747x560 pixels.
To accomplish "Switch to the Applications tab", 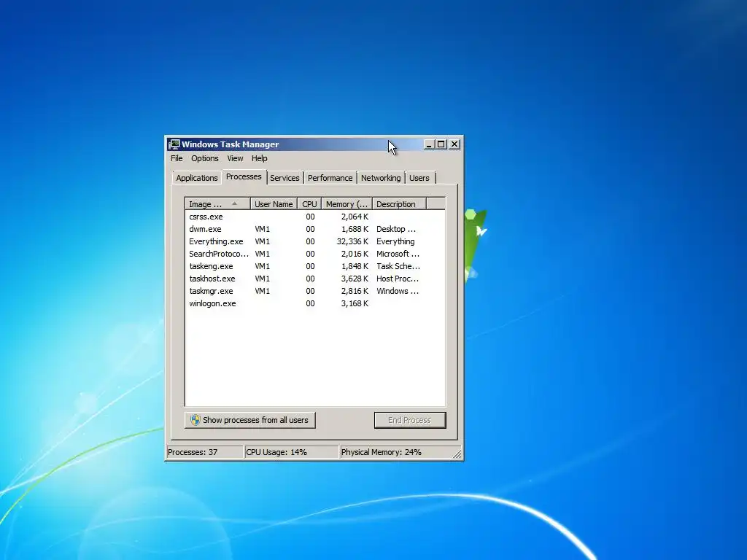I will [197, 178].
